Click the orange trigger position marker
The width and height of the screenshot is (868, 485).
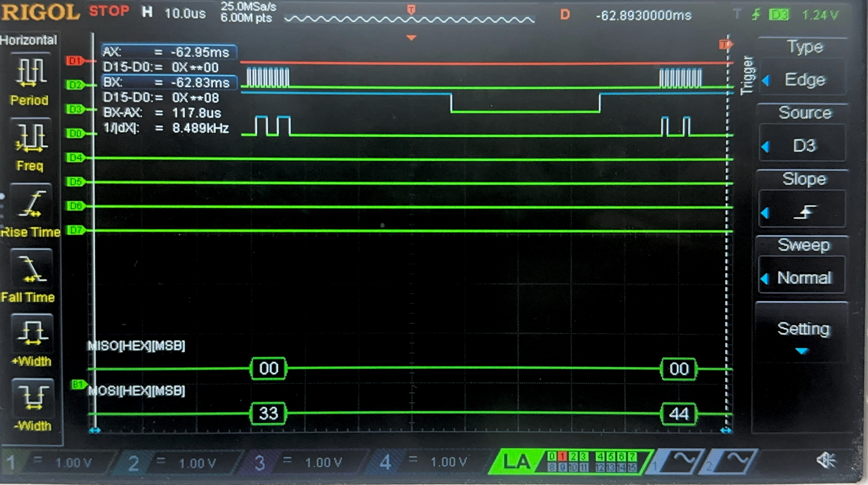click(x=411, y=37)
